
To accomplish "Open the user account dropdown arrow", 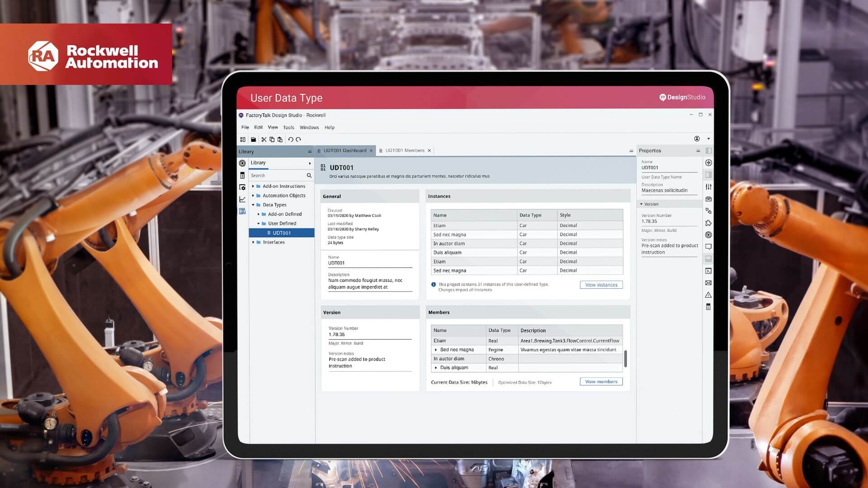I will pyautogui.click(x=708, y=139).
